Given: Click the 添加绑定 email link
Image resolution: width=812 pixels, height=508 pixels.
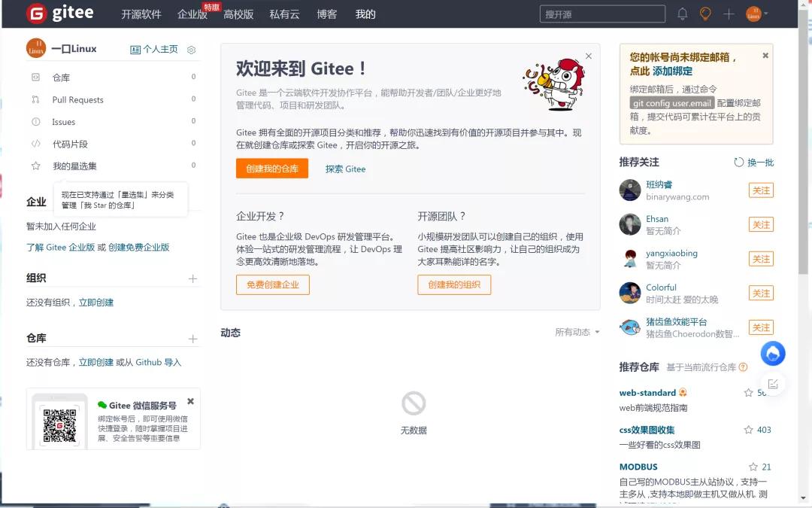Looking at the screenshot, I should coord(672,71).
